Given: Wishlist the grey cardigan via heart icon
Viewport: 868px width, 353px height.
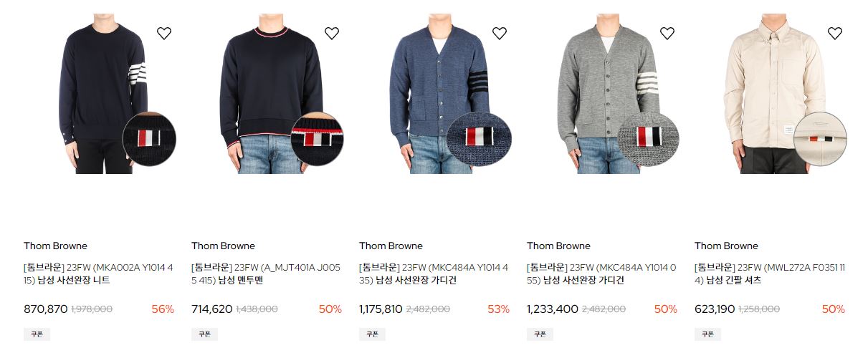Looking at the screenshot, I should click(x=667, y=33).
